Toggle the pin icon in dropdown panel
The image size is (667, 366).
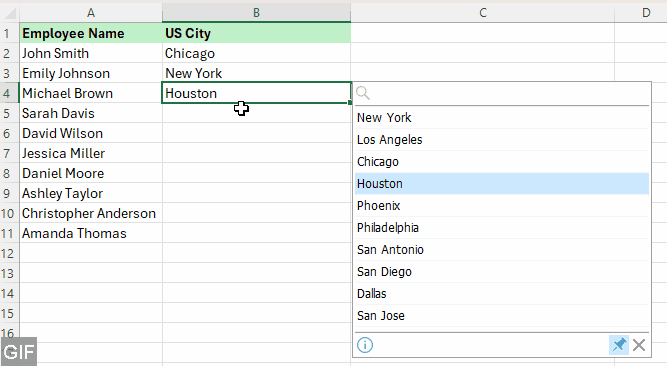tap(619, 345)
